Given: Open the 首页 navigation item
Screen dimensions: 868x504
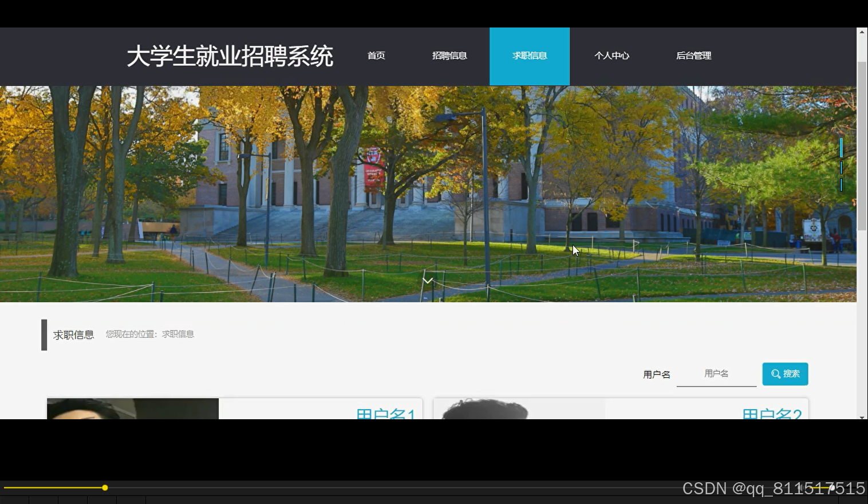Looking at the screenshot, I should click(x=376, y=56).
